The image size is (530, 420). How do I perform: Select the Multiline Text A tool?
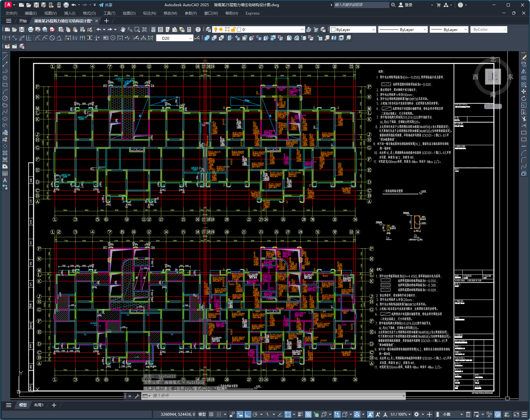point(5,180)
